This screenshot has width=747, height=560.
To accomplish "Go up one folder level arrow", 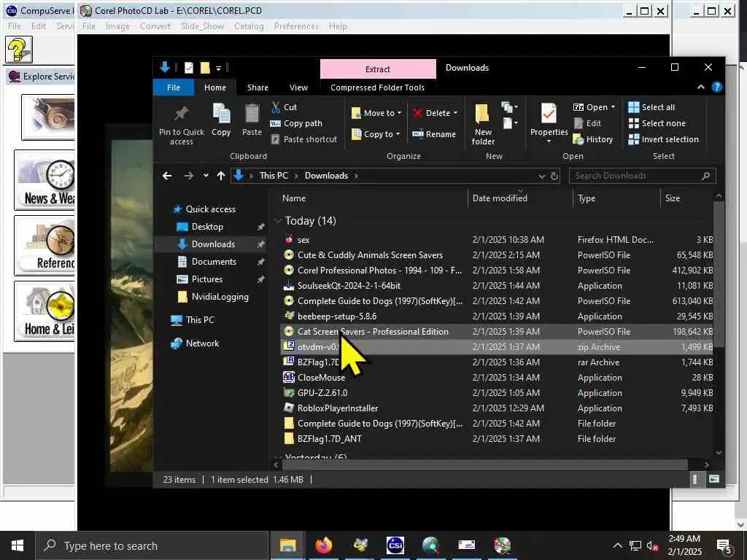I will point(220,176).
